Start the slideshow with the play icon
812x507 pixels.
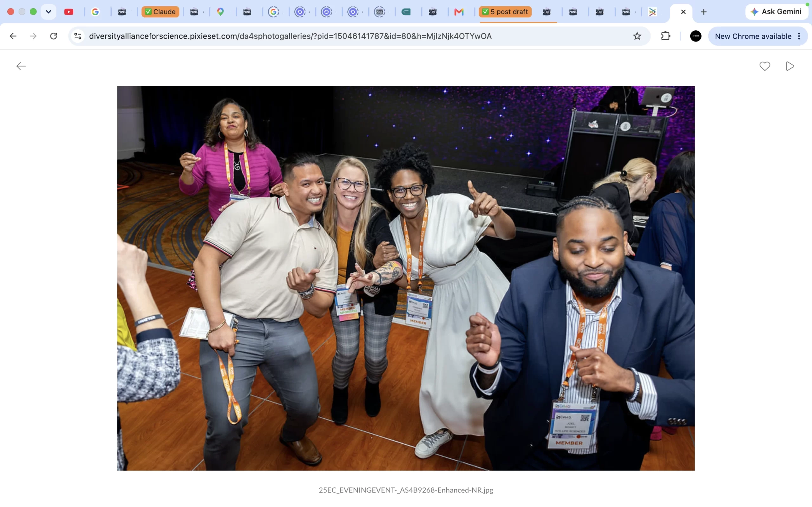coord(790,66)
